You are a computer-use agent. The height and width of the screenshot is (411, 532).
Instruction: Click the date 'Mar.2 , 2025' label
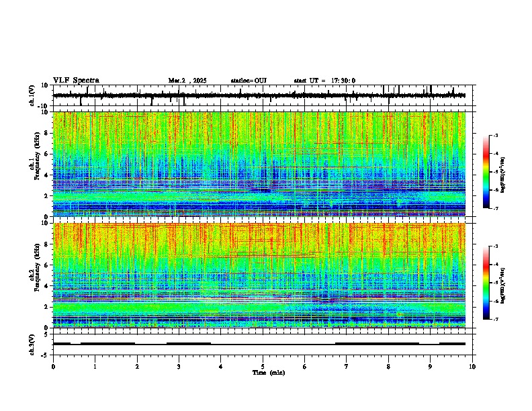tap(187, 81)
